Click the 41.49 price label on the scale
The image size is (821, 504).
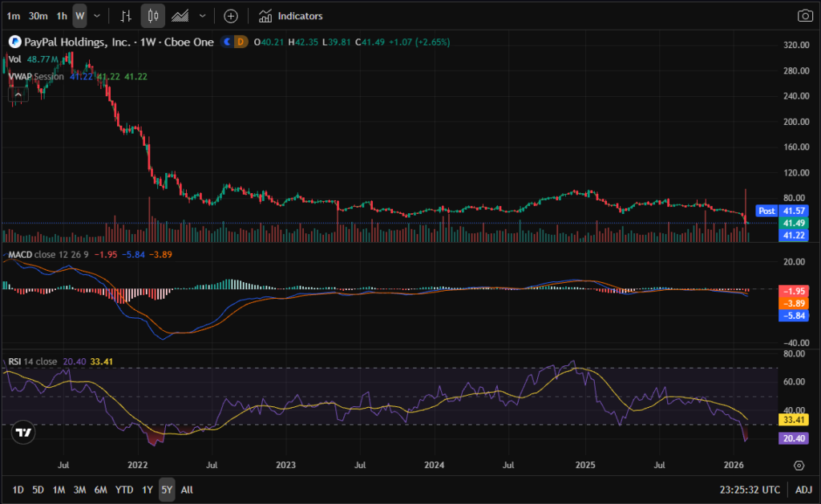tap(794, 223)
